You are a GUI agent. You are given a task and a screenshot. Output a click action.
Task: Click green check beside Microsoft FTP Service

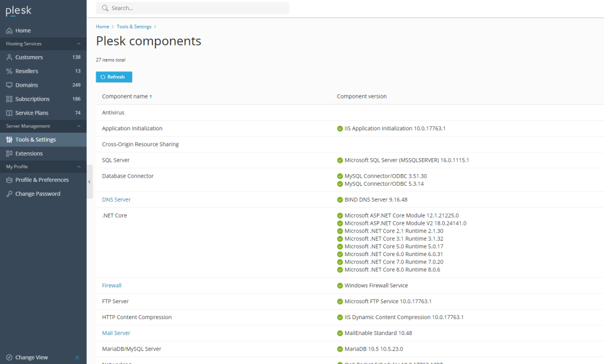(340, 301)
